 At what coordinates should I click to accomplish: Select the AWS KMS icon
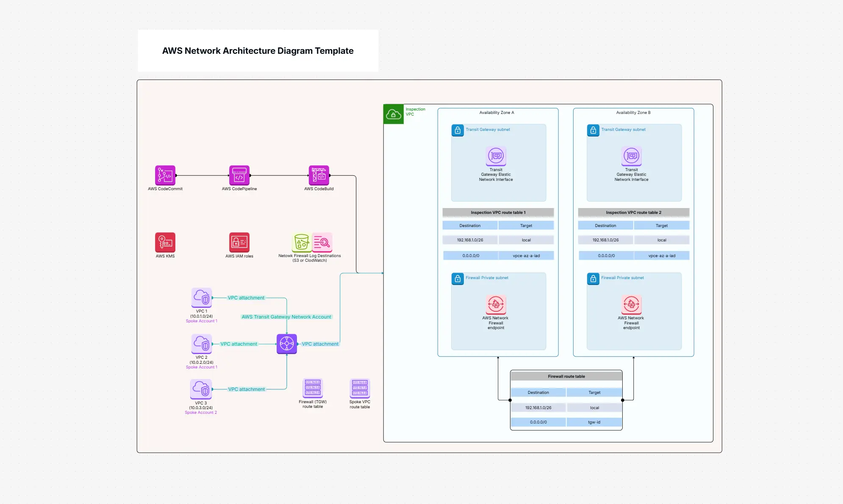pos(165,242)
